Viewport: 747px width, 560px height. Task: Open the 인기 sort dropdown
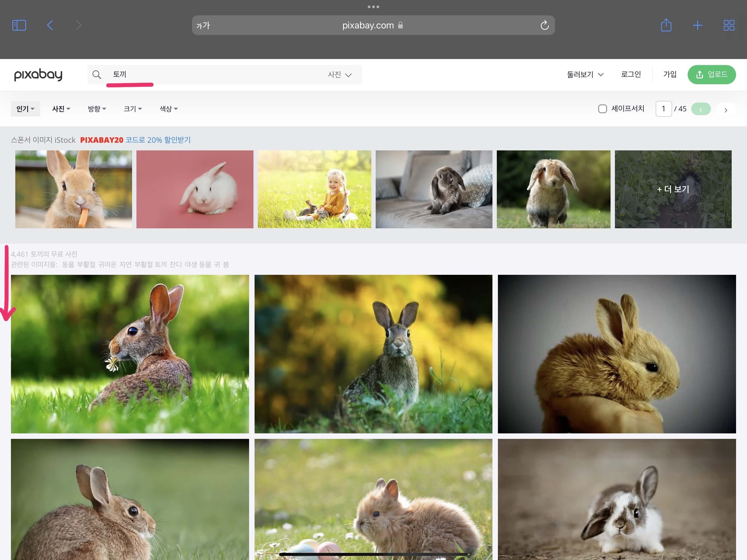pyautogui.click(x=25, y=109)
